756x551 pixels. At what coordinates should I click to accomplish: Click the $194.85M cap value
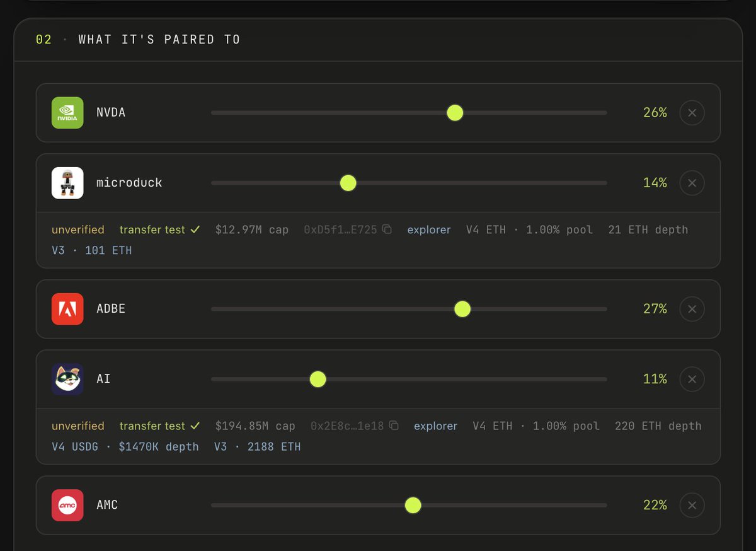point(255,426)
